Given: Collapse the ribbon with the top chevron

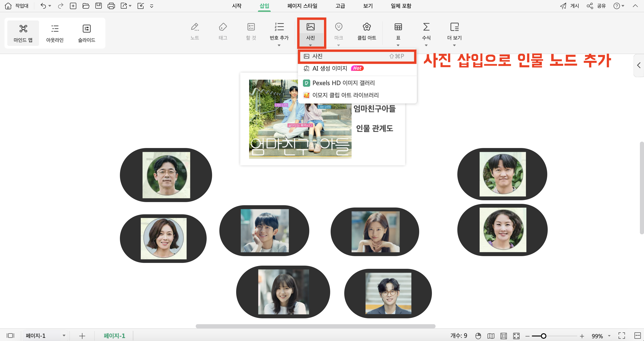Looking at the screenshot, I should tap(635, 6).
